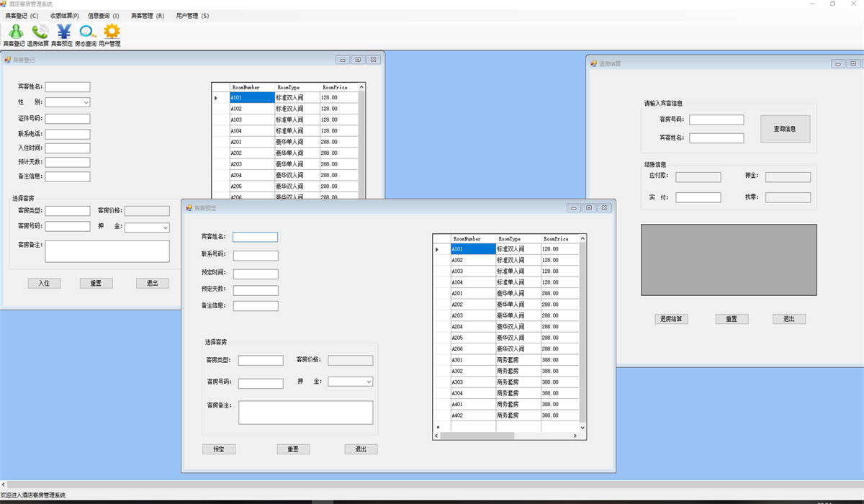The image size is (864, 504).
Task: Focus the 证件号码 input field
Action: pyautogui.click(x=68, y=119)
